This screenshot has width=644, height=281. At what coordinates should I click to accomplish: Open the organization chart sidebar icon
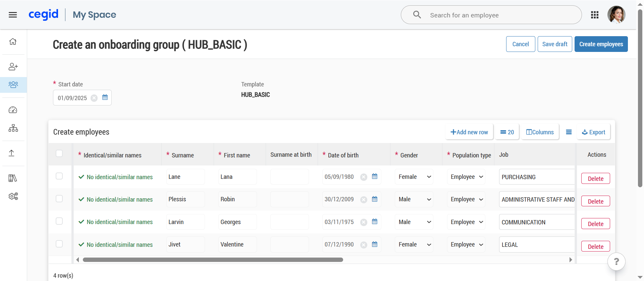[x=13, y=128]
